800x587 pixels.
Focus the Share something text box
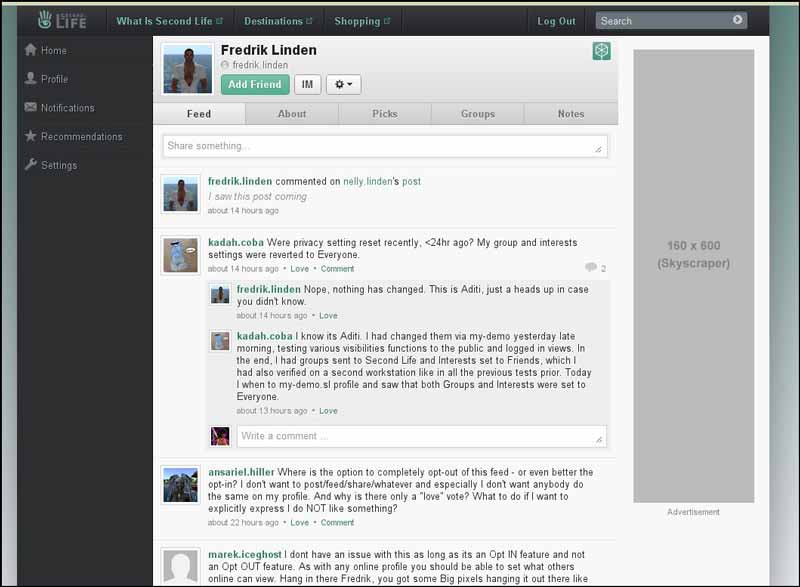point(385,147)
